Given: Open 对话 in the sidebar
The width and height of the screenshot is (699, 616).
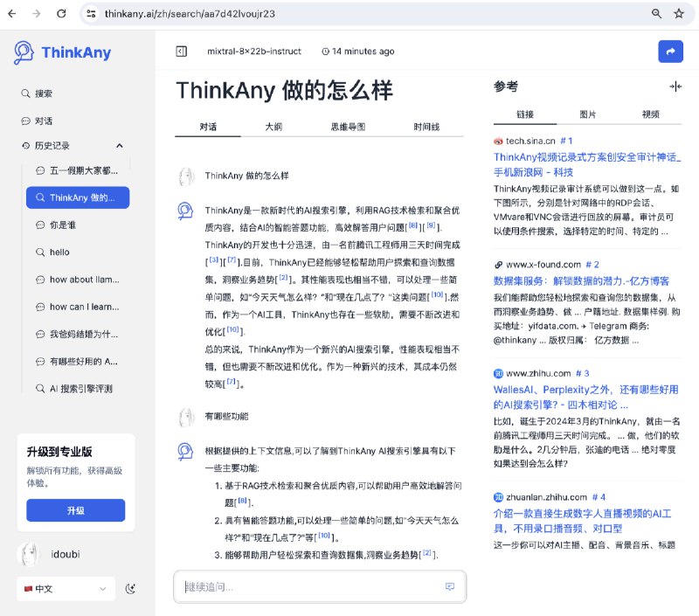Looking at the screenshot, I should click(37, 121).
